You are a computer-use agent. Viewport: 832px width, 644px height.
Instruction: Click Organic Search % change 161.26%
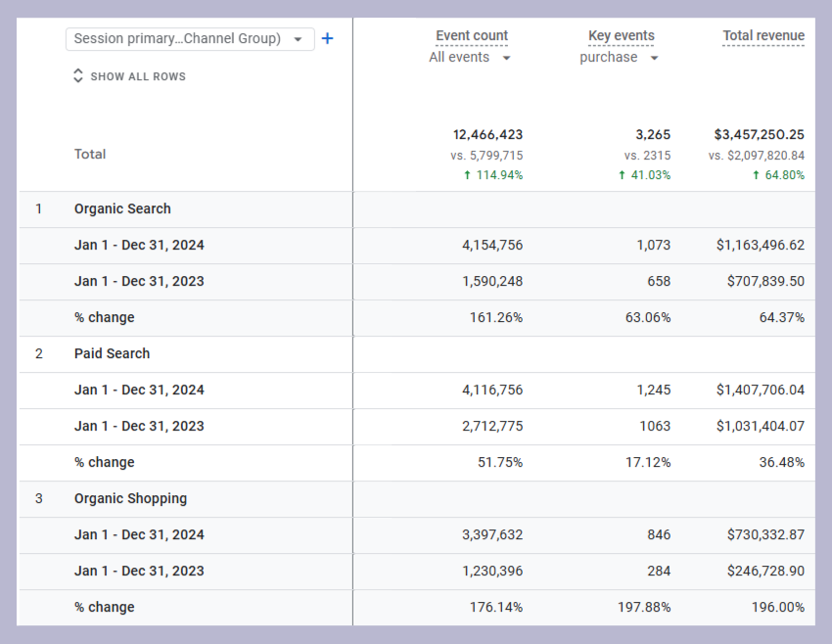point(499,317)
